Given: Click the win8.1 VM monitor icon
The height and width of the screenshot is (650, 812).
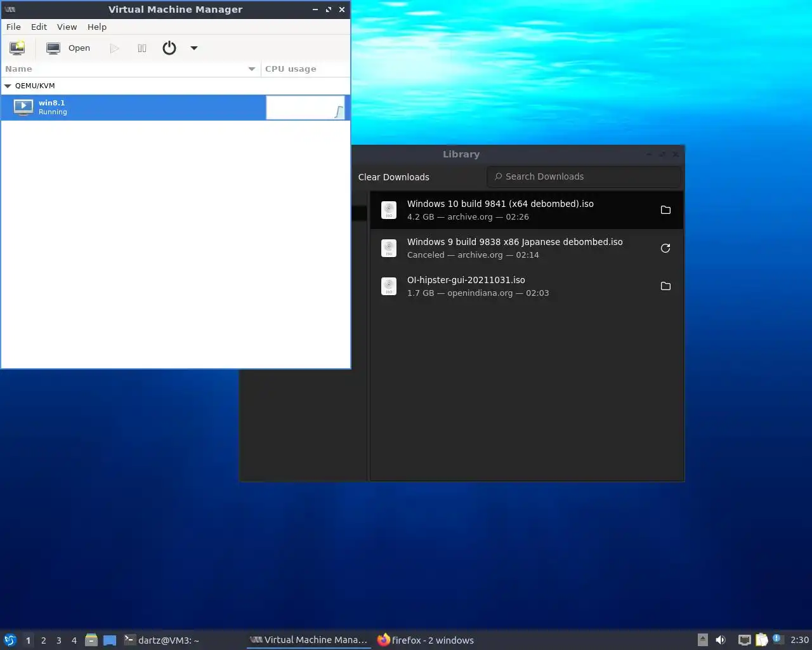Looking at the screenshot, I should pos(23,107).
